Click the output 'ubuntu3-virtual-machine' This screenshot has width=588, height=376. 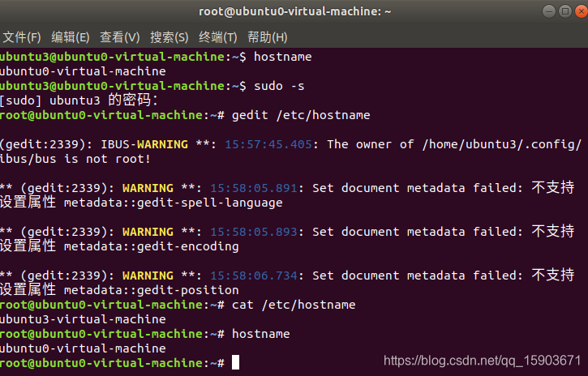click(x=83, y=319)
